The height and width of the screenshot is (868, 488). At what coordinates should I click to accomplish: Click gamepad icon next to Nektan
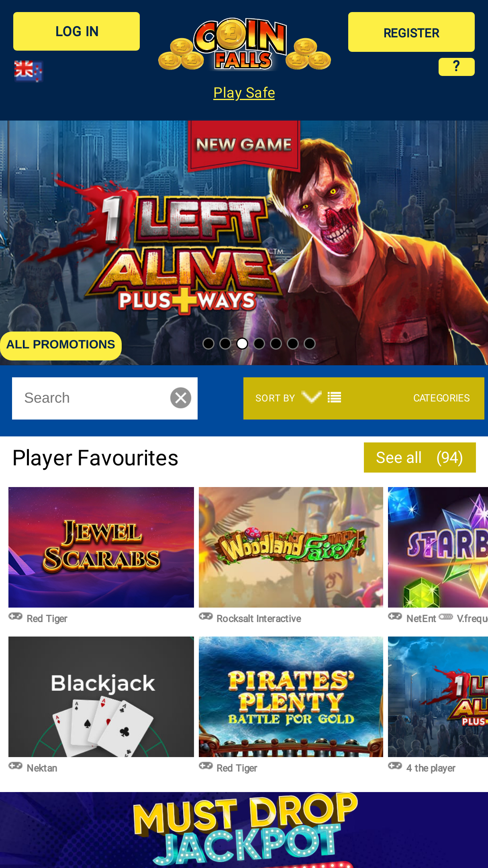pyautogui.click(x=16, y=766)
